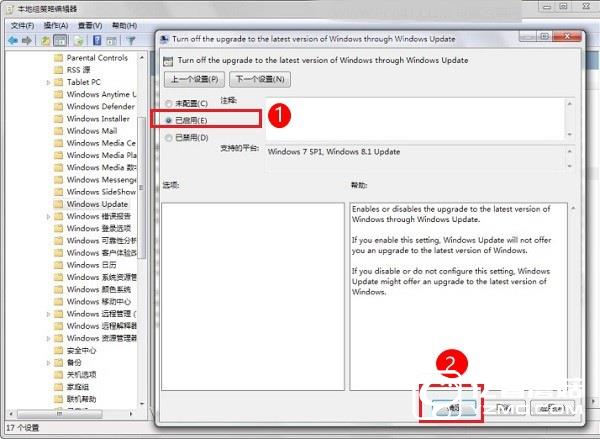Viewport: 600px width, 439px height.
Task: Click the 'Windows 7 SP1, Windows 8.1 Update' text
Action: coord(334,152)
